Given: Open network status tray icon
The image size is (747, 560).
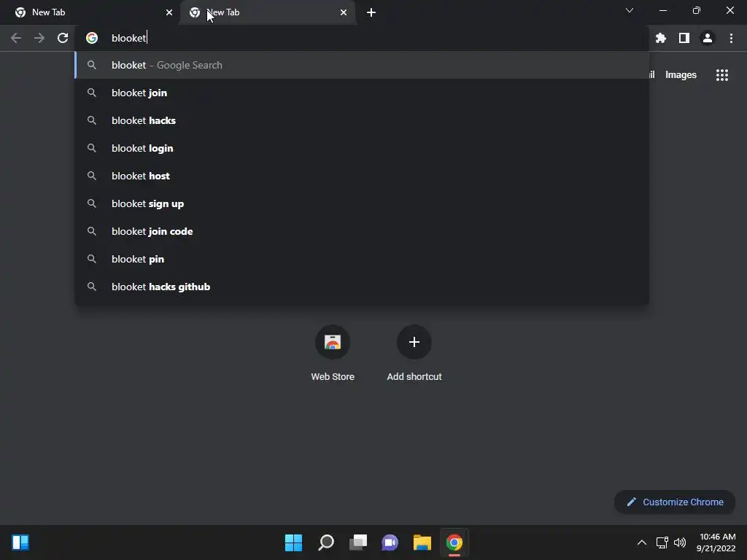Looking at the screenshot, I should pyautogui.click(x=662, y=542).
